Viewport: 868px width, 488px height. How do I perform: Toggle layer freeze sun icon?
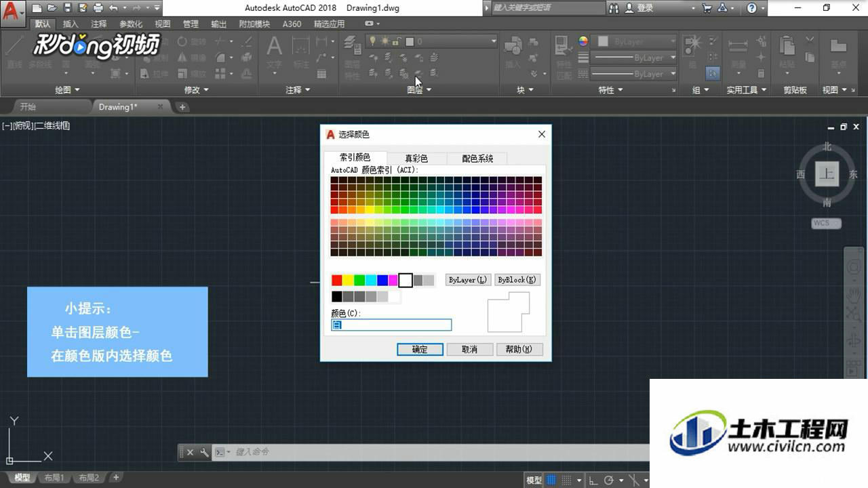(x=384, y=41)
